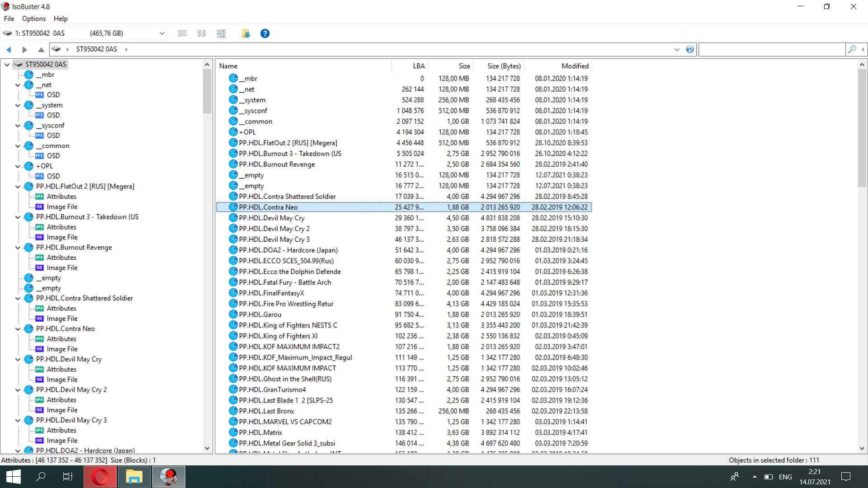This screenshot has width=868, height=488.
Task: Select PP.HDL.GranTurismo4 row in list
Action: tap(404, 389)
